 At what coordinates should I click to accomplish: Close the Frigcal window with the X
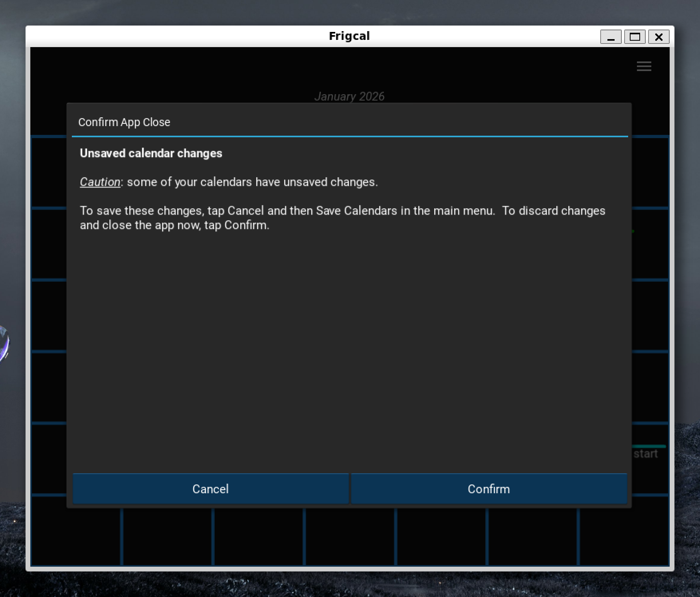658,37
